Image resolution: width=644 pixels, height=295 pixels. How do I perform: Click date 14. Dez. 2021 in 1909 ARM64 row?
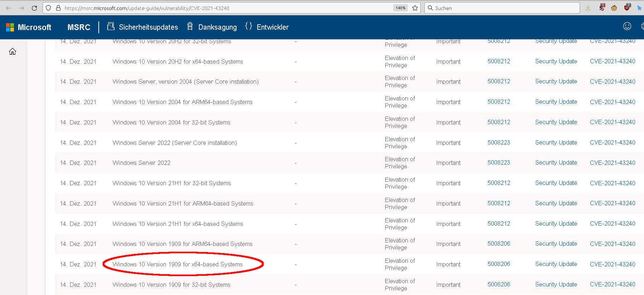point(78,244)
